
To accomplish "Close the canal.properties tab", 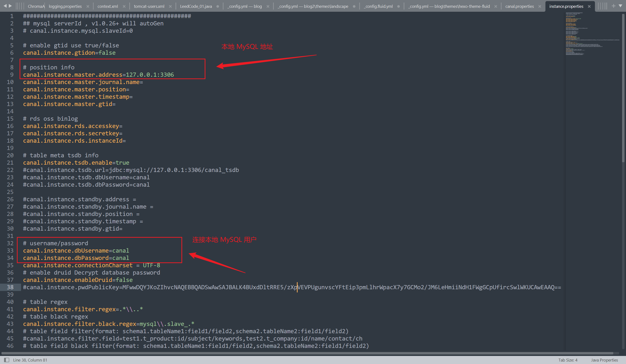I will [540, 6].
